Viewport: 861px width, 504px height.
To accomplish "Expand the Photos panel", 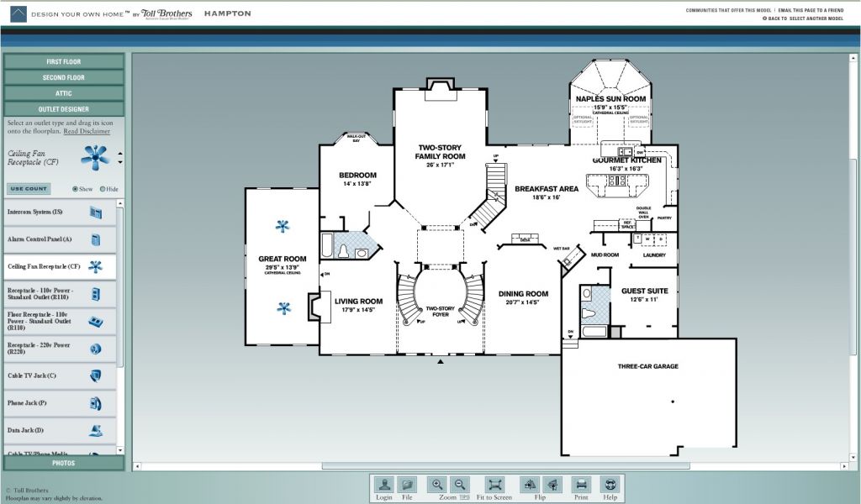I will pos(64,463).
